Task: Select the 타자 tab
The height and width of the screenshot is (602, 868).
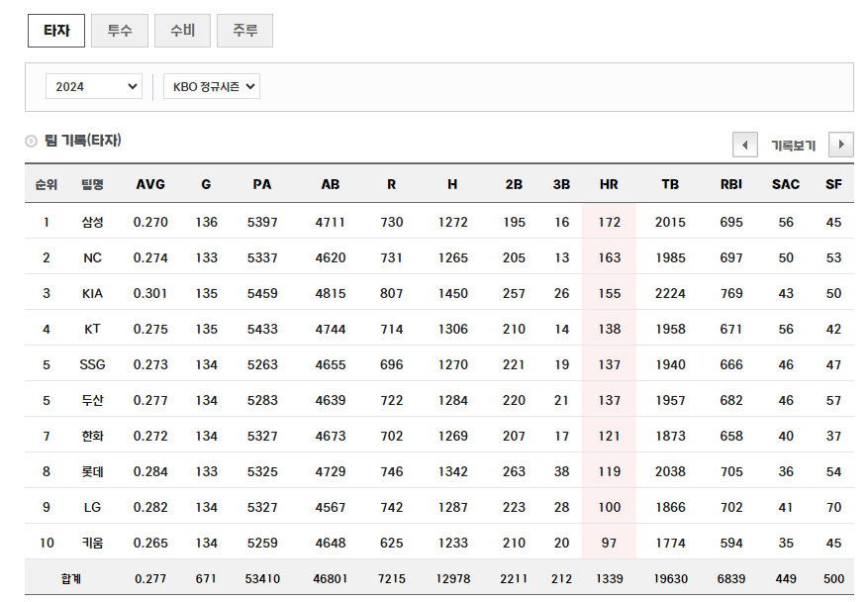Action: pyautogui.click(x=56, y=31)
